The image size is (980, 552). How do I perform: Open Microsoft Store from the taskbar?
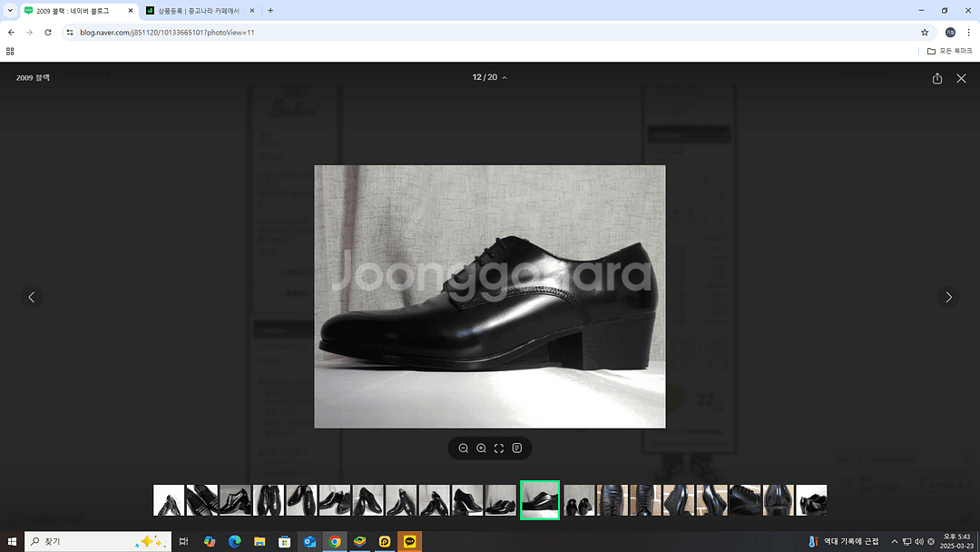pyautogui.click(x=284, y=541)
